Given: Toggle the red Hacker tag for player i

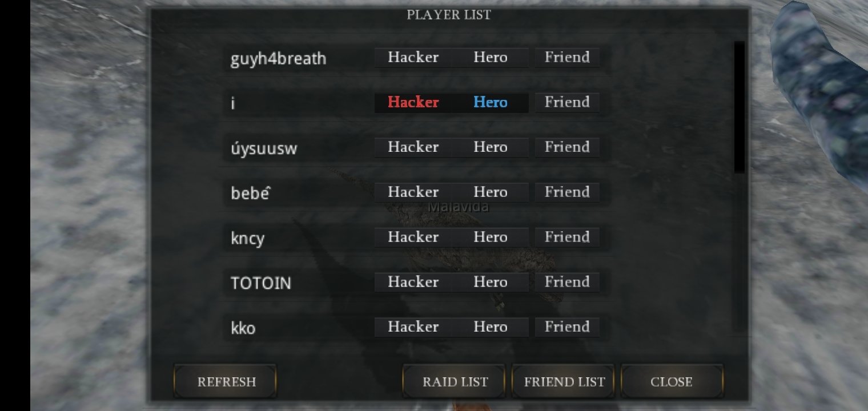Looking at the screenshot, I should pyautogui.click(x=413, y=103).
